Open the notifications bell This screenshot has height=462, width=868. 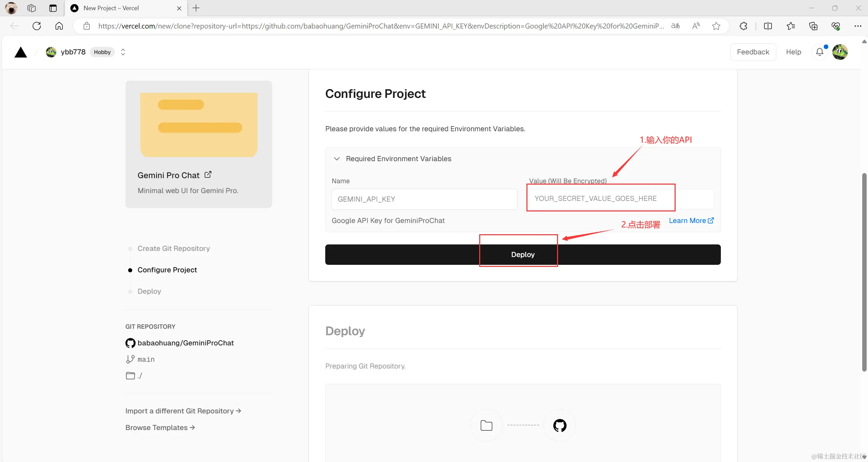[x=819, y=52]
